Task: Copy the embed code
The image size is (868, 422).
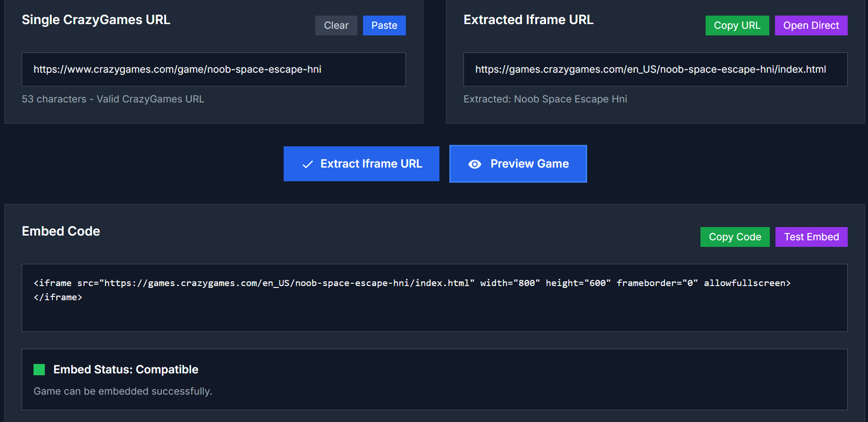Action: [735, 237]
